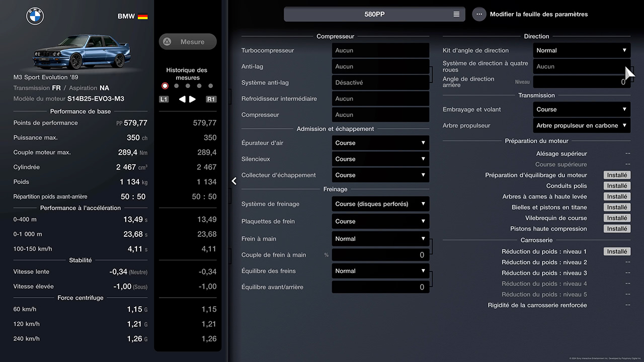Click Équilibre avant/arrière value field
This screenshot has width=644, height=362.
click(380, 287)
